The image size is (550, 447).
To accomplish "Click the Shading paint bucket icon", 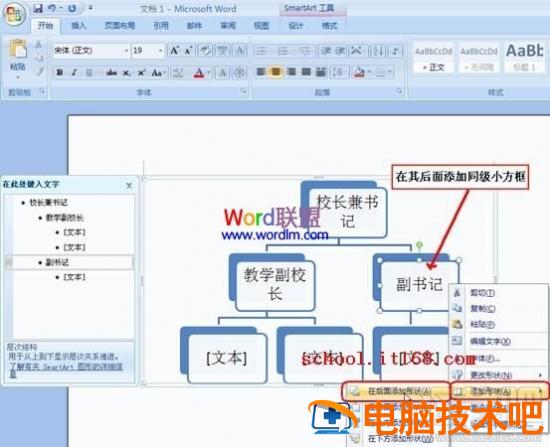I will click(x=359, y=72).
